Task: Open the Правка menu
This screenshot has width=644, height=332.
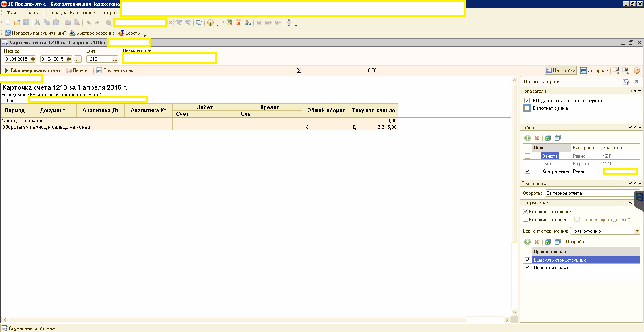Action: [32, 13]
